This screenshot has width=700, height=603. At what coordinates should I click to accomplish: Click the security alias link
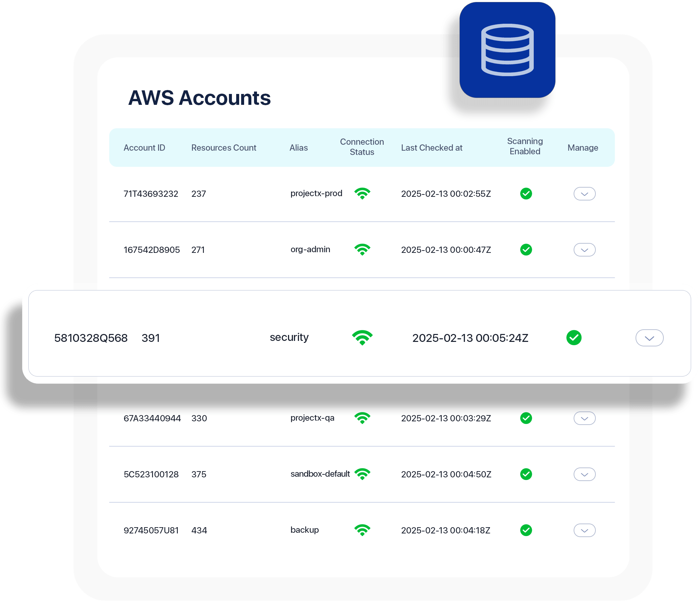[289, 337]
